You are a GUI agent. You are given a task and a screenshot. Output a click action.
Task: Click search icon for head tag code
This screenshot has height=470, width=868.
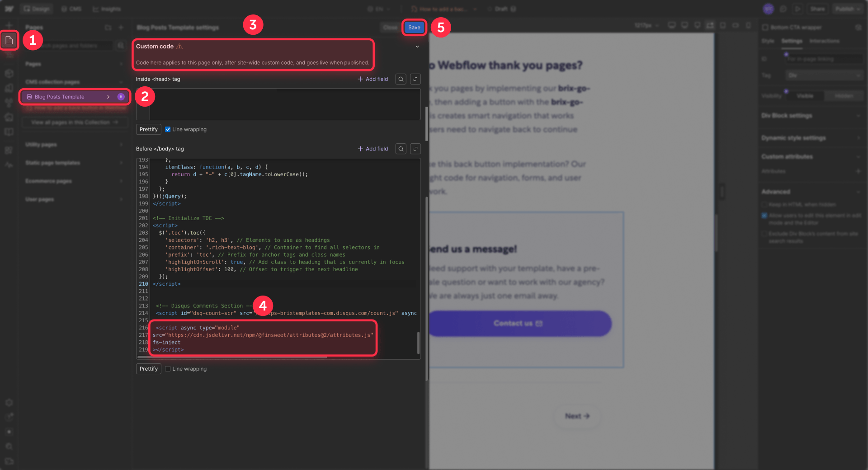click(401, 79)
